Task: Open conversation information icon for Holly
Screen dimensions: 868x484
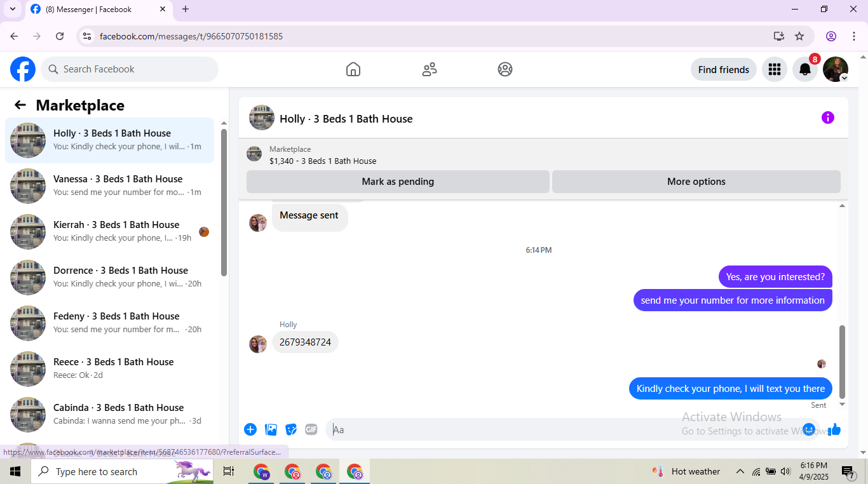Action: point(827,118)
